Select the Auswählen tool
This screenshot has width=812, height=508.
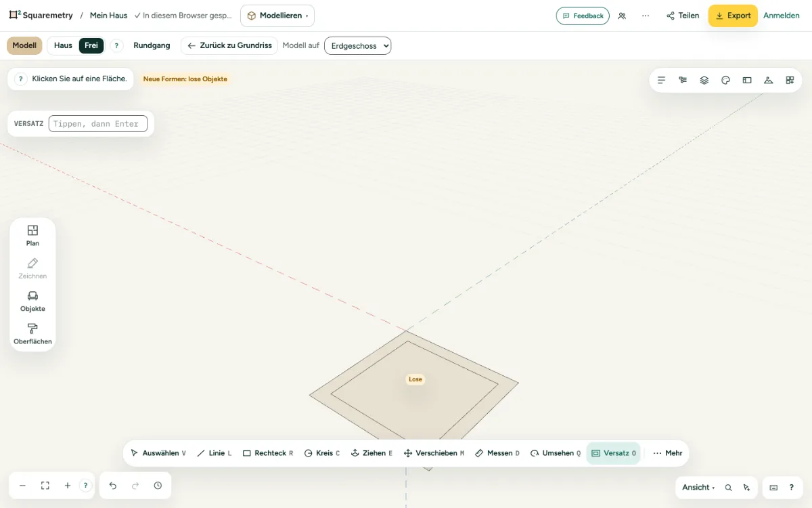click(x=158, y=453)
